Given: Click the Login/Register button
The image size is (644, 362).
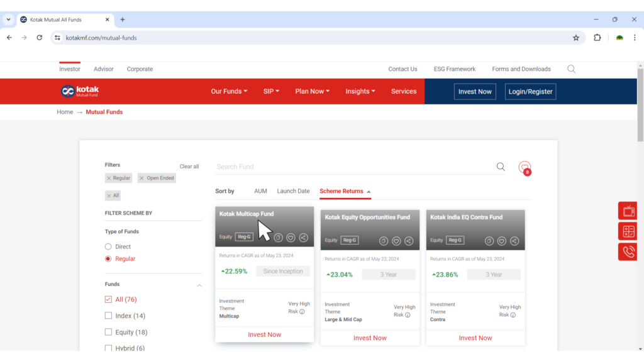Looking at the screenshot, I should coord(530,92).
